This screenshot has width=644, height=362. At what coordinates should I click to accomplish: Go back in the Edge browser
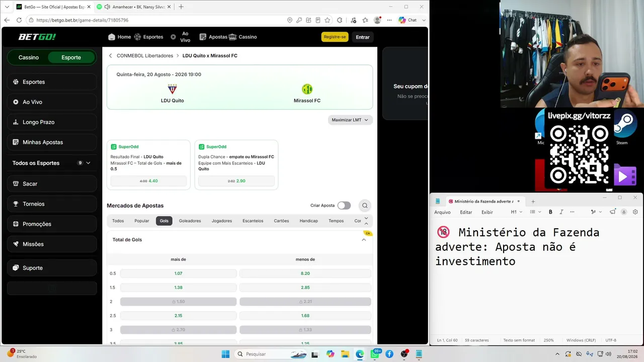[x=7, y=20]
